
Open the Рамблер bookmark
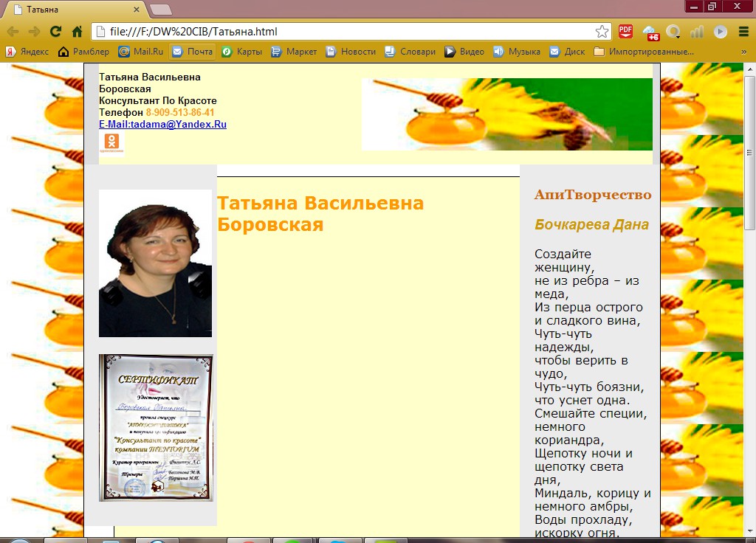(x=83, y=52)
